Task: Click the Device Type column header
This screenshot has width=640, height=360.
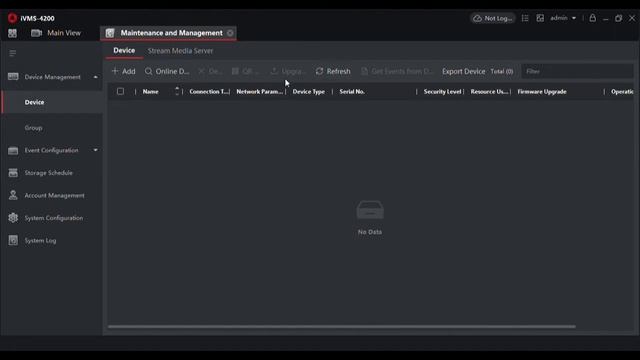Action: [x=309, y=92]
